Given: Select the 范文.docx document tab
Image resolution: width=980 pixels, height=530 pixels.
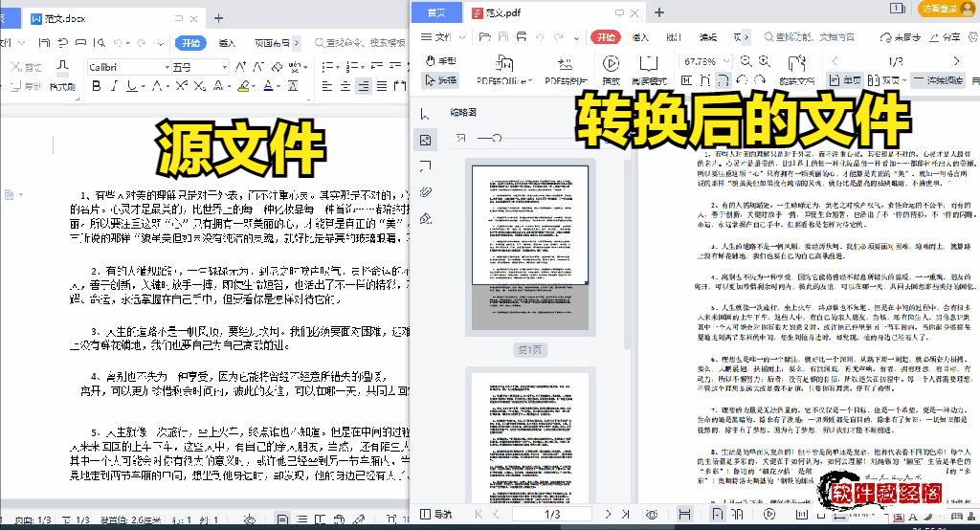Looking at the screenshot, I should (x=116, y=19).
